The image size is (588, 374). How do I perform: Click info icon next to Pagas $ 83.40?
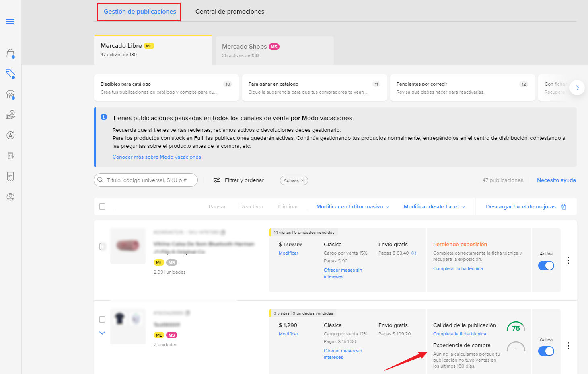pyautogui.click(x=414, y=253)
